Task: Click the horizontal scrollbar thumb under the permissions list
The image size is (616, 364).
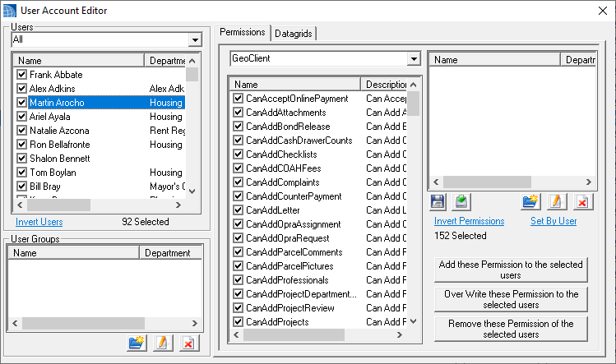Action: (x=294, y=334)
